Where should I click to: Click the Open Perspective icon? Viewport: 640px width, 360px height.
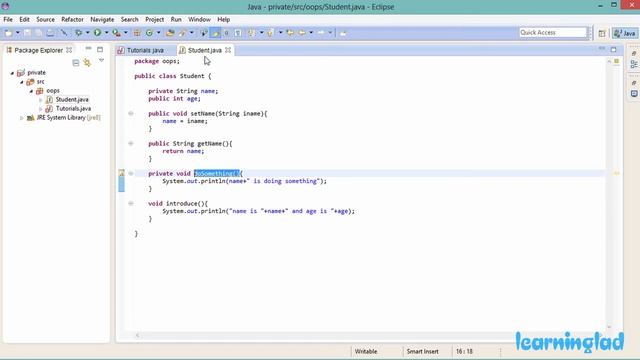coord(602,33)
